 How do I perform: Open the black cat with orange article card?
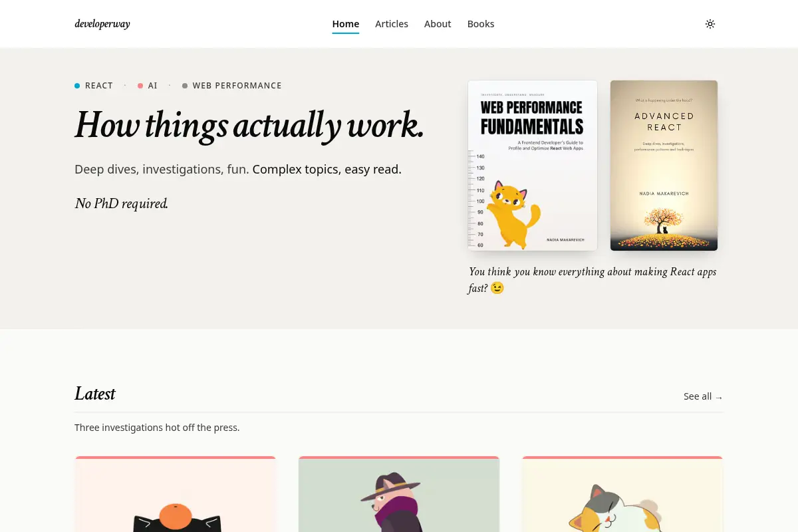(176, 495)
